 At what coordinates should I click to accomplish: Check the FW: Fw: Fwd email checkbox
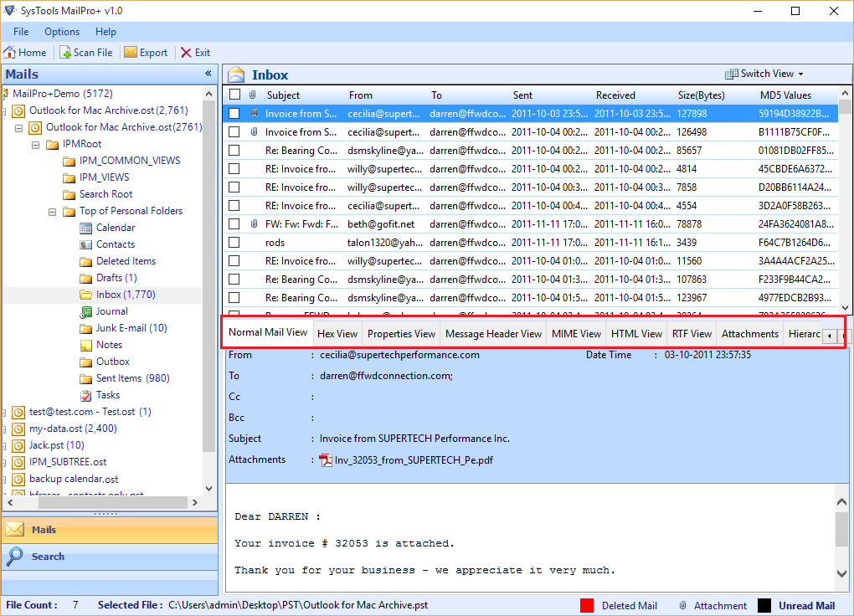tap(233, 223)
